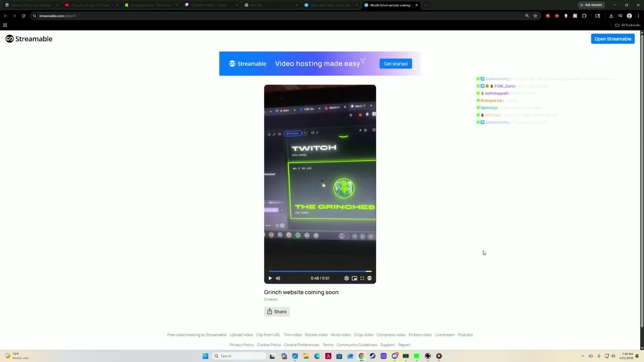Open the Chrome apps grid icon
The width and height of the screenshot is (644, 362).
click(x=5, y=25)
